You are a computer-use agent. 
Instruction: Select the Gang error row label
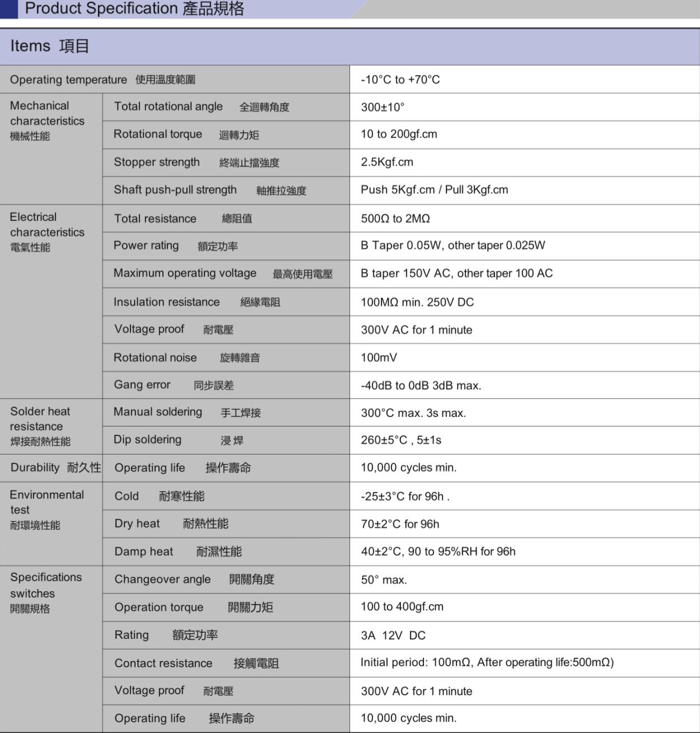(174, 385)
